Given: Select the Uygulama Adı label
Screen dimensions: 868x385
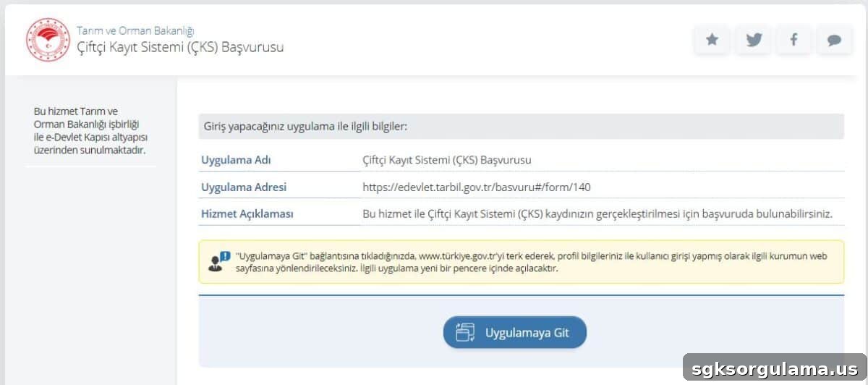Looking at the screenshot, I should pos(236,160).
